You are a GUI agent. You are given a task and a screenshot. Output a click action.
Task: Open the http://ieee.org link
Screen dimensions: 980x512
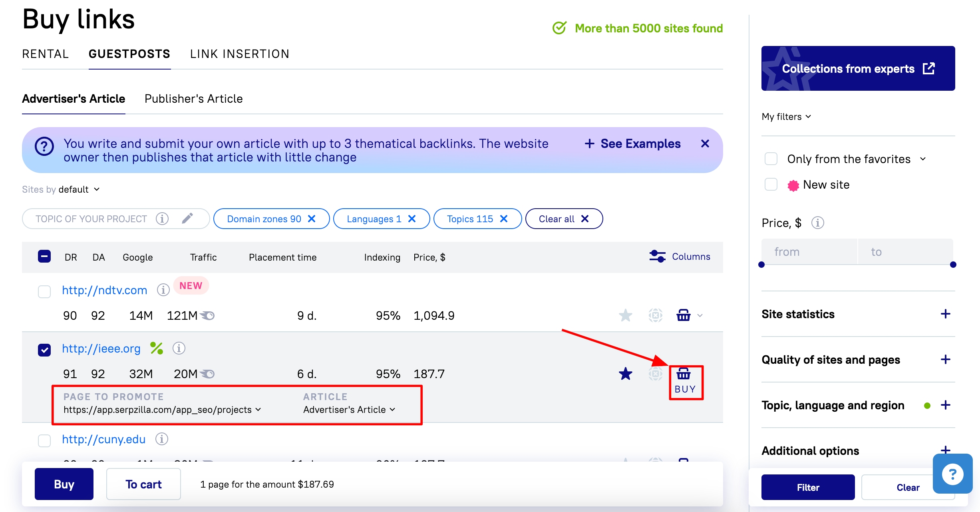pos(101,348)
